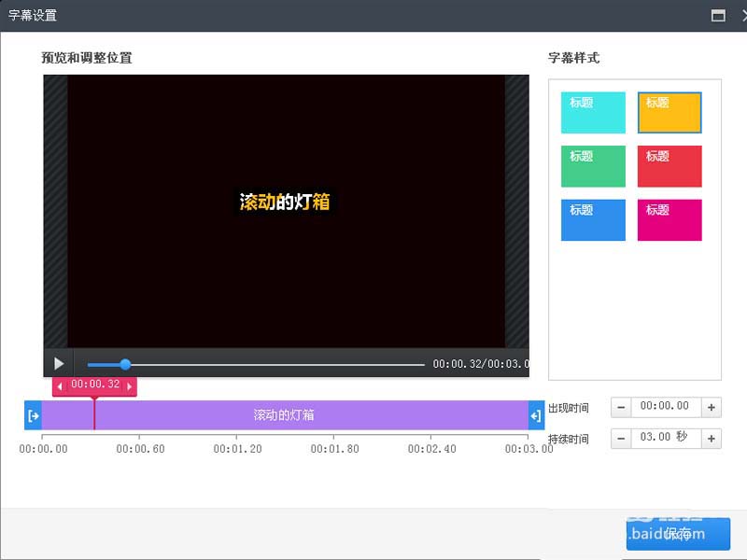The width and height of the screenshot is (747, 560).
Task: Pick the magenta 标题 subtitle style
Action: pos(669,220)
